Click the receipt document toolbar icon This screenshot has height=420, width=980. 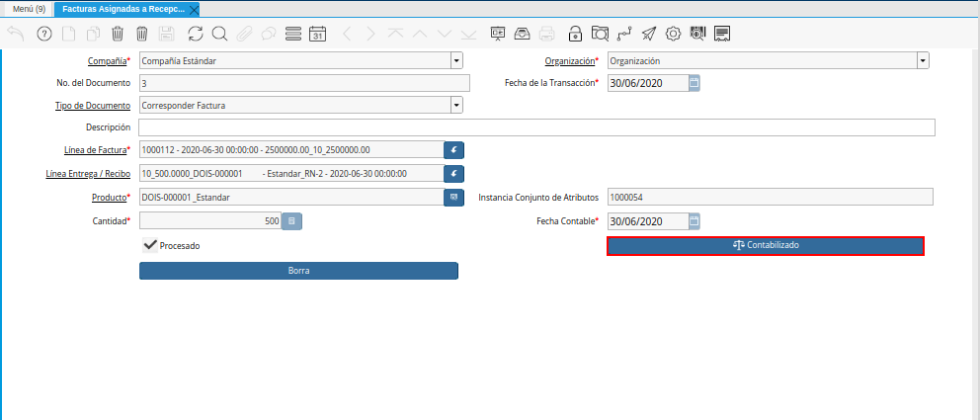(x=722, y=34)
